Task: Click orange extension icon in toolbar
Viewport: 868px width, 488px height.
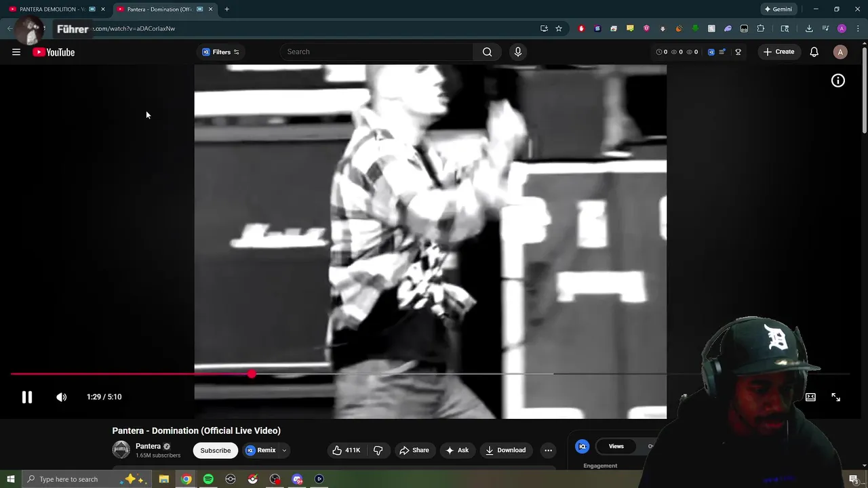Action: click(x=679, y=28)
